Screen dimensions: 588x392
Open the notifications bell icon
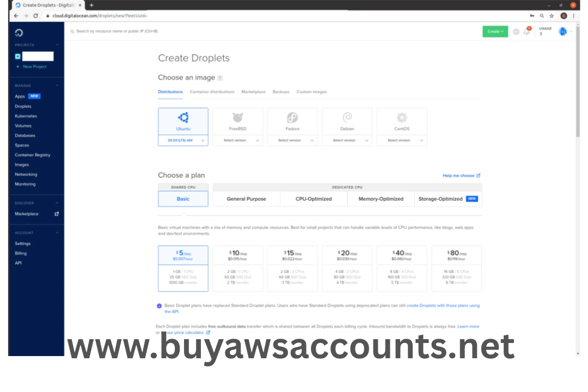pyautogui.click(x=527, y=32)
